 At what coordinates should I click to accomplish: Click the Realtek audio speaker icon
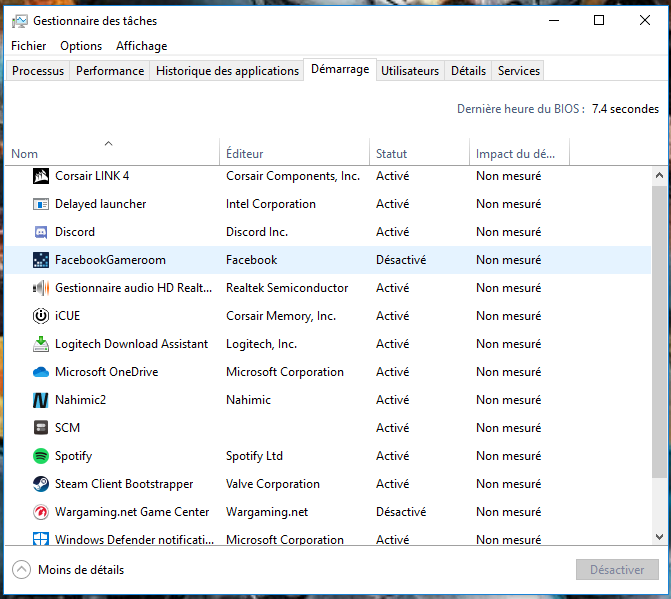[41, 288]
